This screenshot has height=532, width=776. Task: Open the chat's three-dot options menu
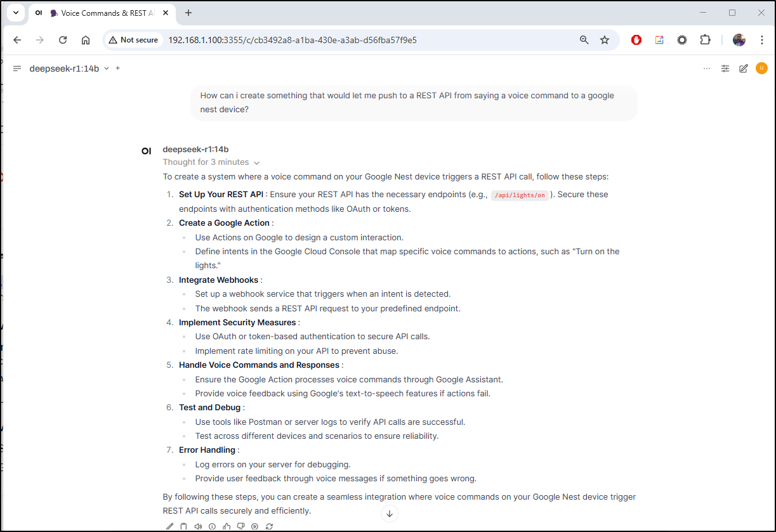(x=707, y=68)
